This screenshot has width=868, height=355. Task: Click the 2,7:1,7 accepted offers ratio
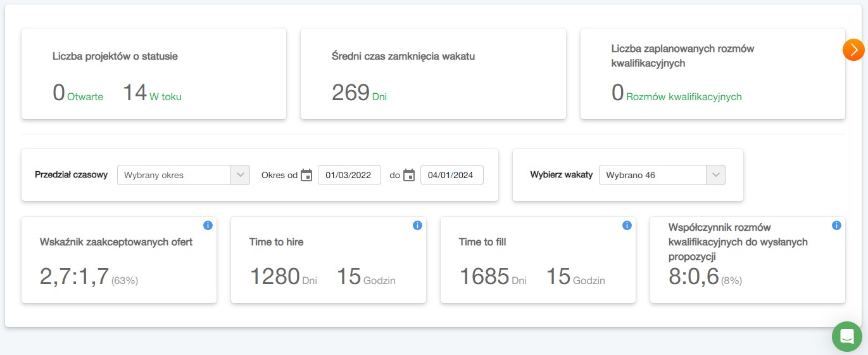click(x=75, y=277)
